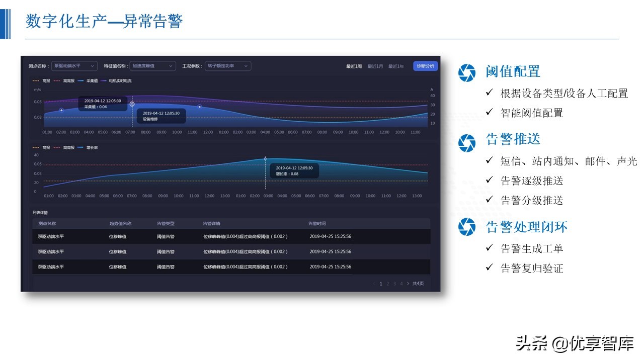Click the 设备维修 event tooltip
The height and width of the screenshot is (362, 644).
[163, 116]
